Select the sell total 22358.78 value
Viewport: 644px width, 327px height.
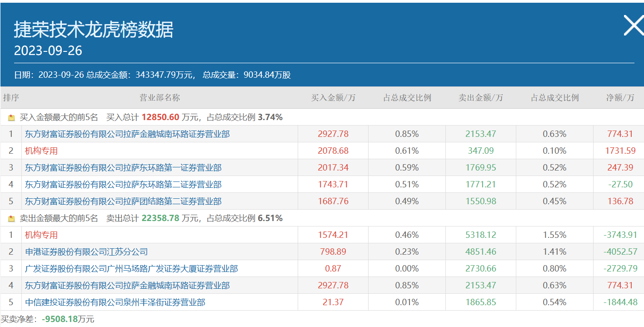point(160,218)
